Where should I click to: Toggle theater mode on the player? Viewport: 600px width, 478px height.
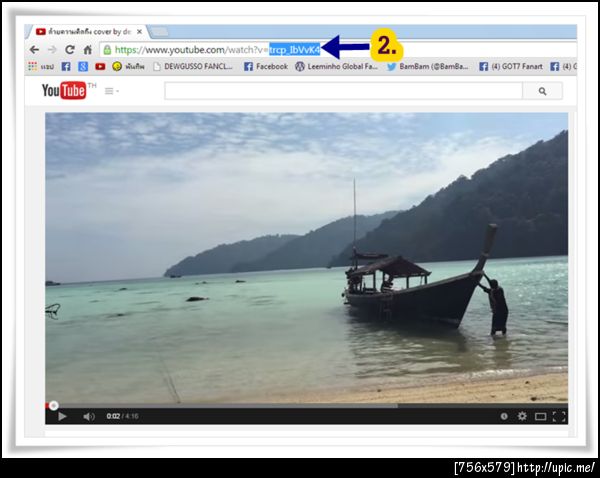(x=540, y=416)
